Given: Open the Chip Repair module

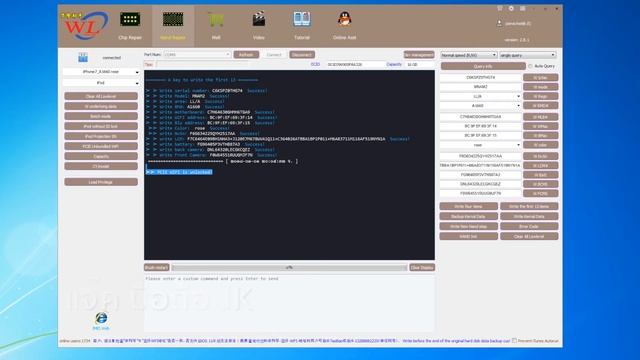Looking at the screenshot, I should coord(130,25).
